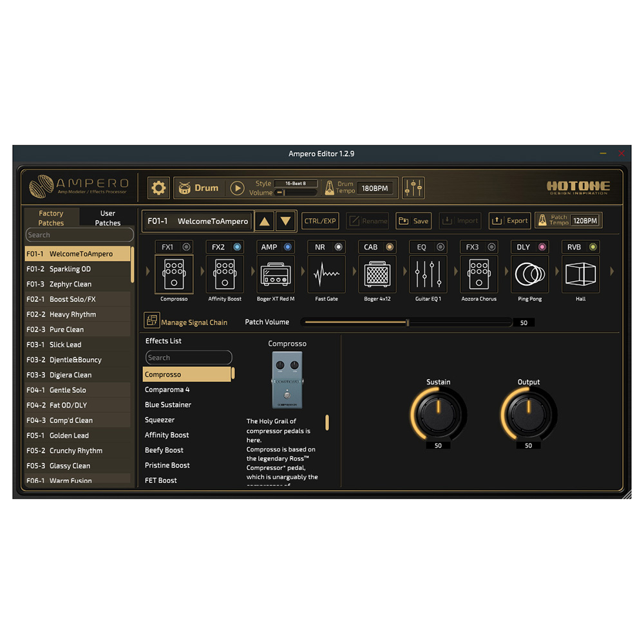Select the Boger XT Red M amp icon
The width and height of the screenshot is (644, 644).
pyautogui.click(x=276, y=274)
